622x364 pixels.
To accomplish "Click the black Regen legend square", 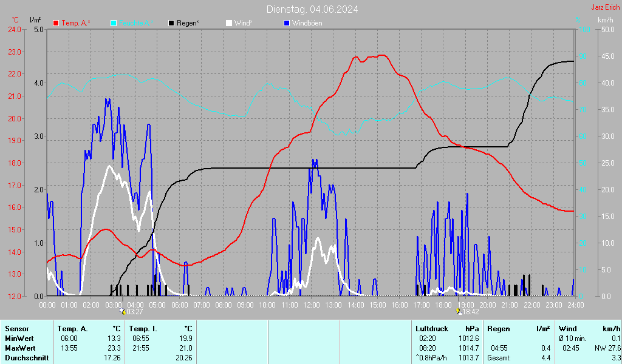I will [171, 23].
